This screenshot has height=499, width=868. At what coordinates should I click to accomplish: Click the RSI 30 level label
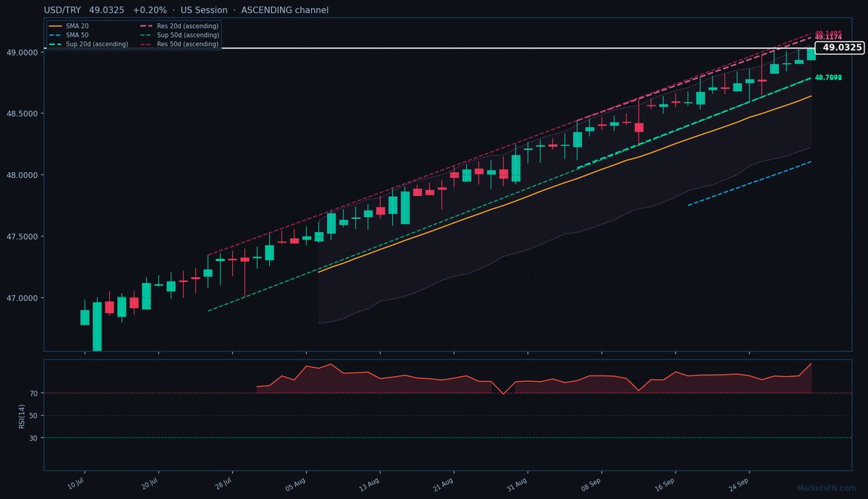click(x=33, y=438)
